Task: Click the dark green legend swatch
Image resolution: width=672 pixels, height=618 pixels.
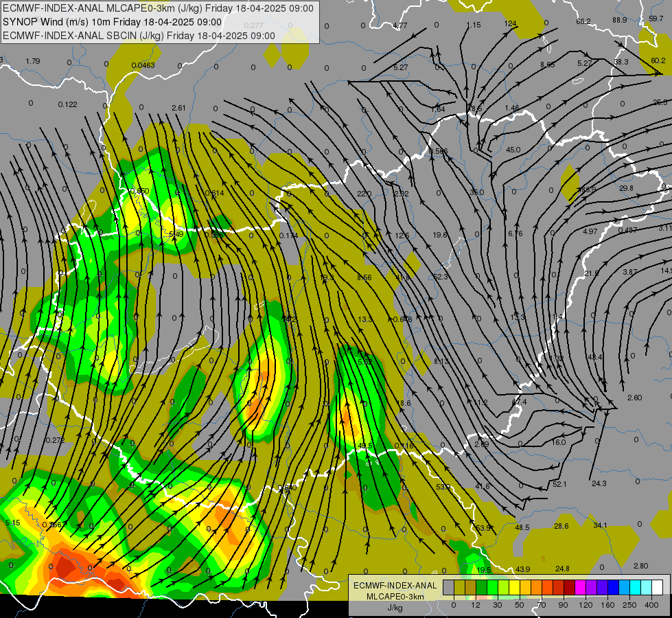Action: pos(482,588)
